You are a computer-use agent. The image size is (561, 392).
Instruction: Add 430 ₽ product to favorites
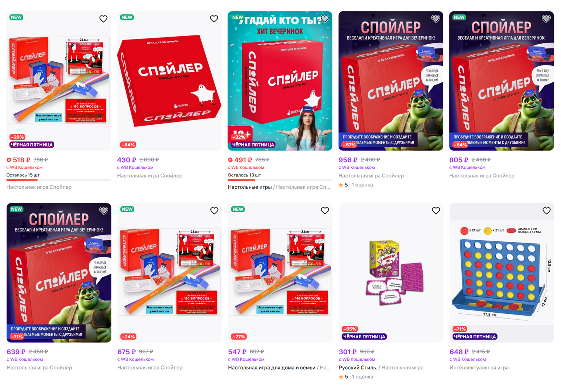[x=214, y=19]
